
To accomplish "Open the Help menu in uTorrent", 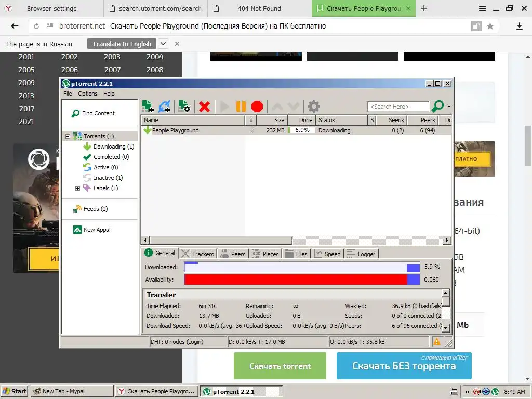I will (109, 94).
